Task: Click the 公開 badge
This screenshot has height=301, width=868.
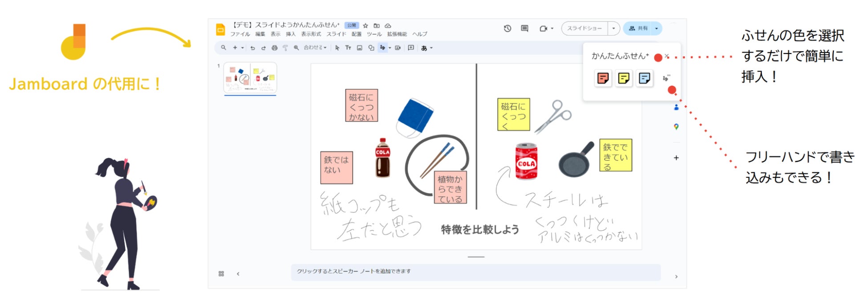Action: 352,25
